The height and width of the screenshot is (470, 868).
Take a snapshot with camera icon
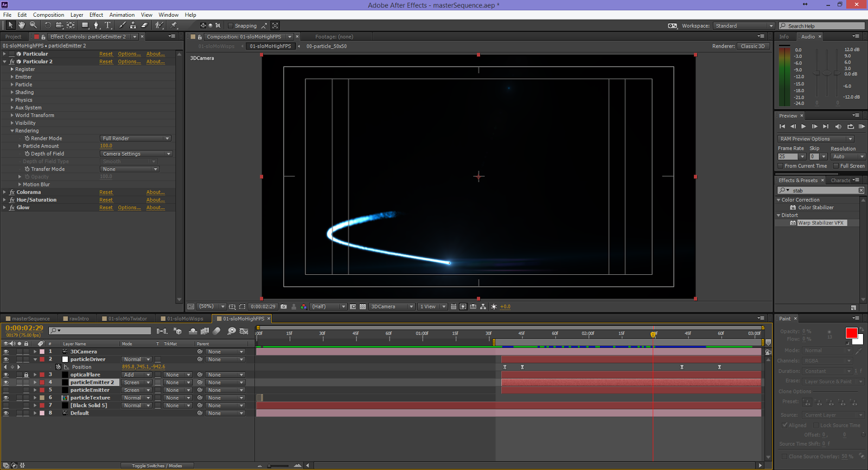pyautogui.click(x=284, y=306)
